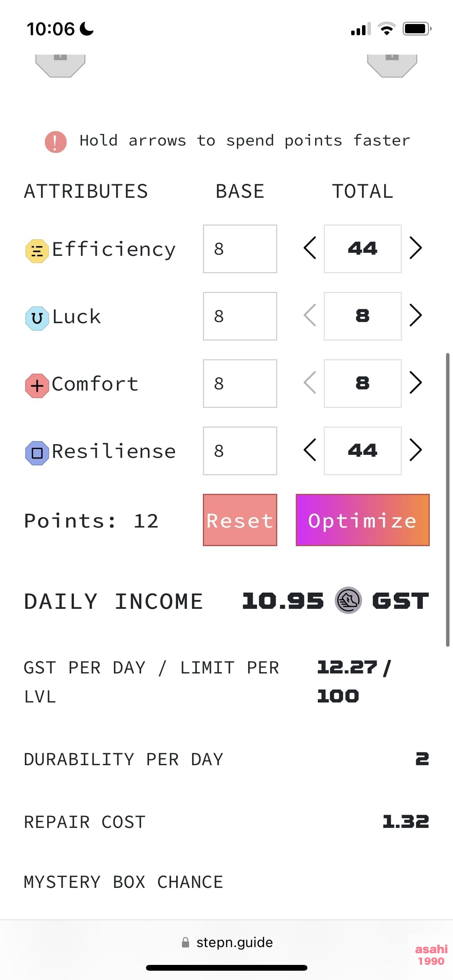Viewport: 453px width, 980px height.
Task: Click the left grey gem socket
Action: click(x=60, y=66)
